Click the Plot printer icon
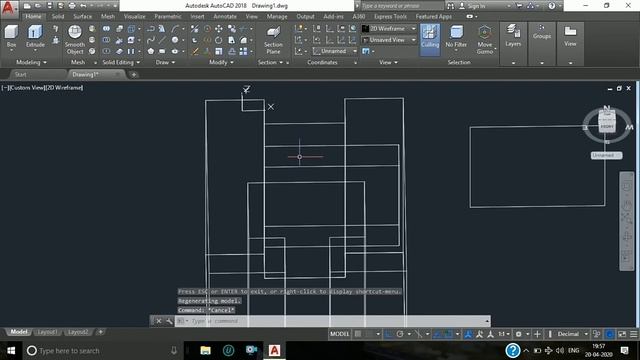This screenshot has width=640, height=360. 72,6
